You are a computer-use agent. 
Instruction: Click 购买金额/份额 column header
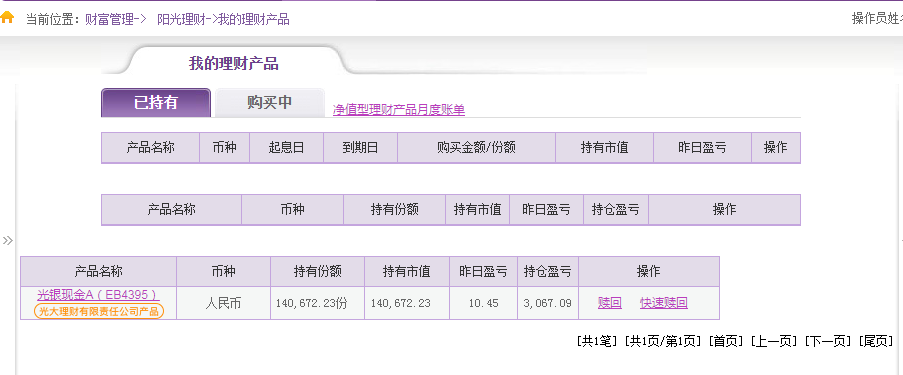(476, 147)
